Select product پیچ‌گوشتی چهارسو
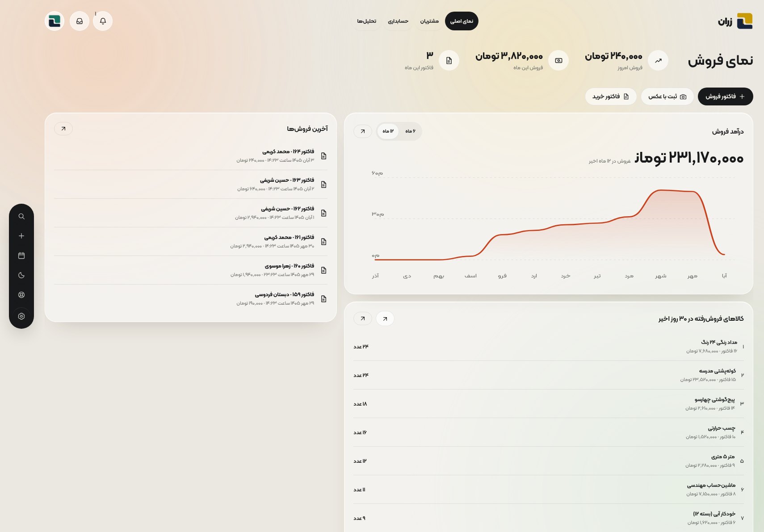 click(549, 404)
